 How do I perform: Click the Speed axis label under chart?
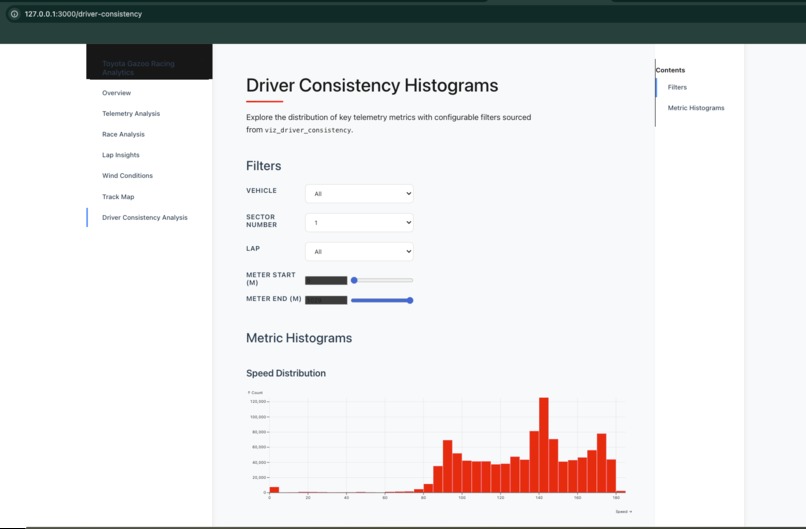coord(623,512)
